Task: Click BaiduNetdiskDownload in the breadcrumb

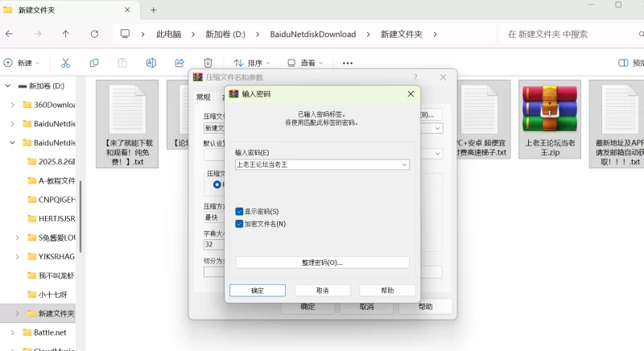Action: click(x=313, y=34)
